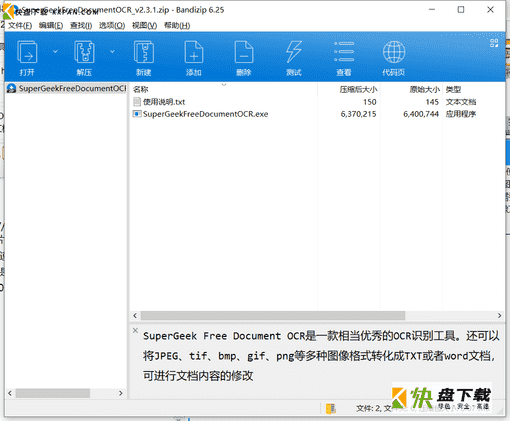Expand the Open button dropdown arrow
Screen dimensions: 510x421
pos(55,51)
